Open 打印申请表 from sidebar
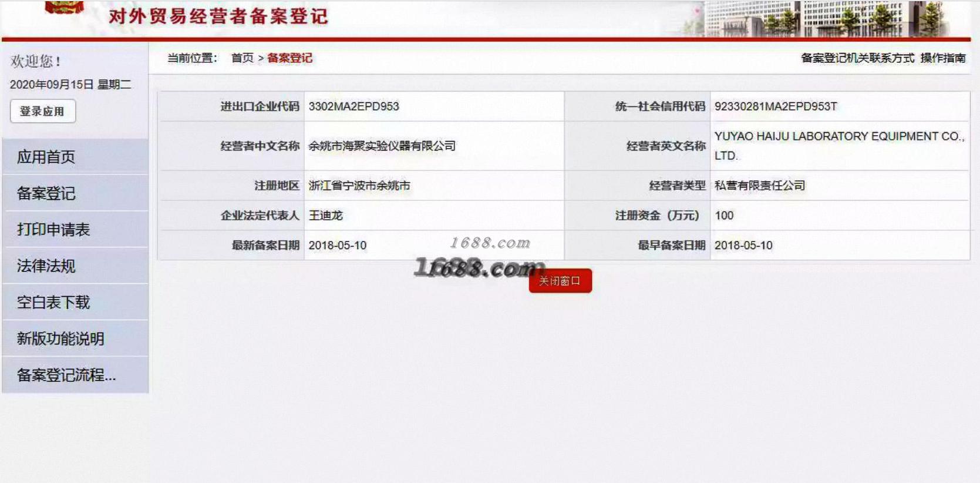Screen dimensions: 980x483 [75, 230]
